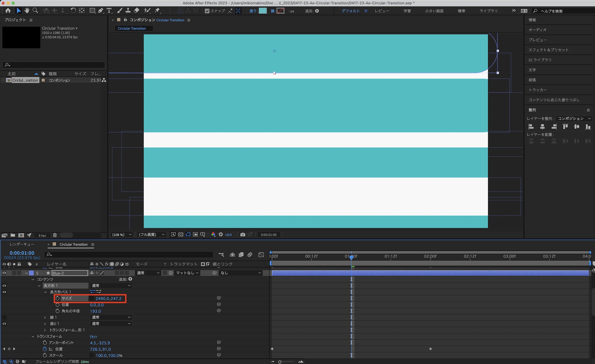This screenshot has width=595, height=364.
Task: Hide the Blue-2 layer with eye toggle
Action: click(4, 273)
